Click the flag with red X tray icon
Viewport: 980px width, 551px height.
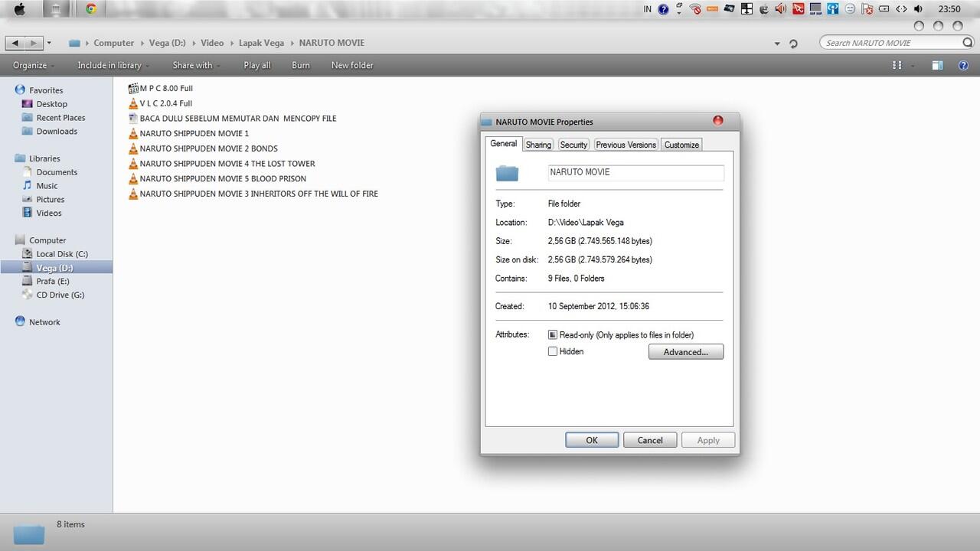click(867, 9)
